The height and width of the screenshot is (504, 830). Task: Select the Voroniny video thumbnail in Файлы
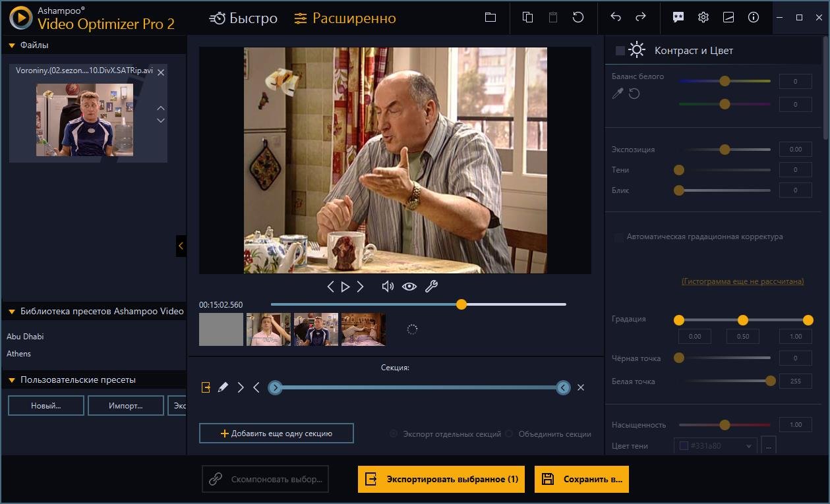(x=84, y=119)
